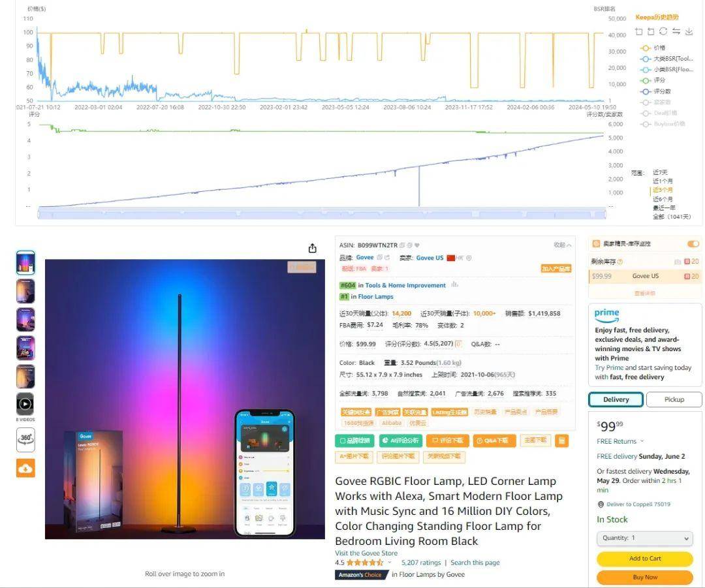Enable the Deal价格 series in chart legend
This screenshot has width=705, height=588.
[x=659, y=114]
